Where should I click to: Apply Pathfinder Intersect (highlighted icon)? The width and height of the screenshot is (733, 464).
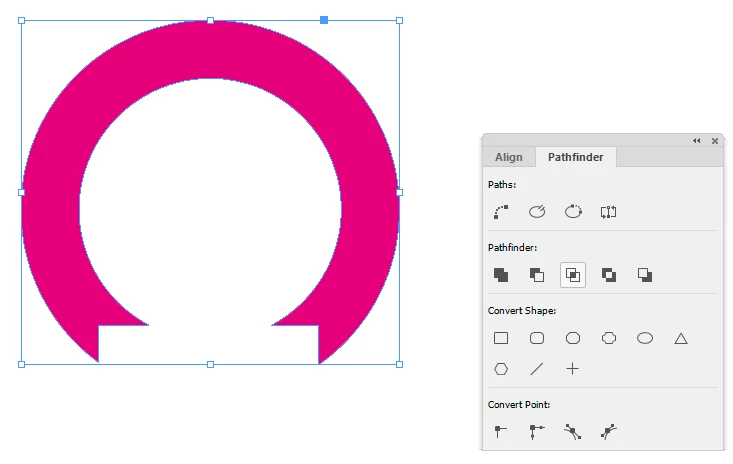(x=573, y=275)
